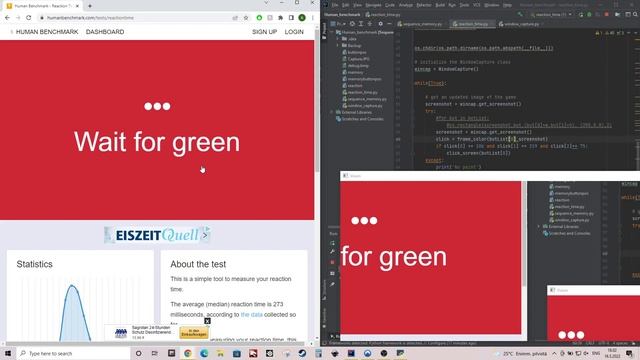
Task: Open PyCharm Search Everywhere magnifier
Action: (636, 15)
